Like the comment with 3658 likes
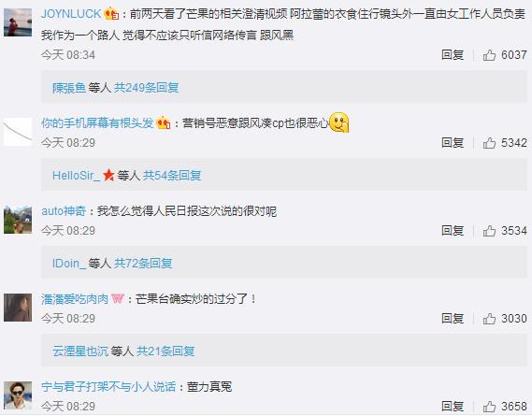This screenshot has width=532, height=416. [489, 406]
